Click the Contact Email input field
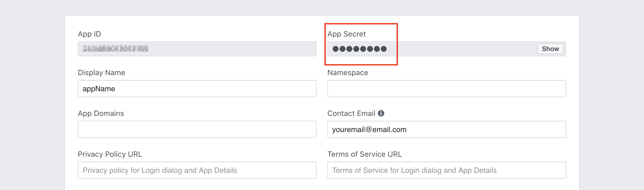Screen dimensions: 644x190 [447, 129]
